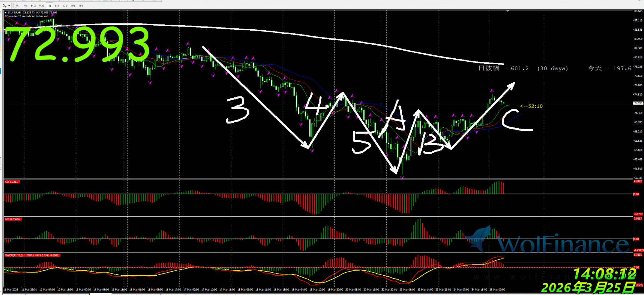The height and width of the screenshot is (295, 644).
Task: Select the M5 timeframe button
Action: pyautogui.click(x=25, y=6)
